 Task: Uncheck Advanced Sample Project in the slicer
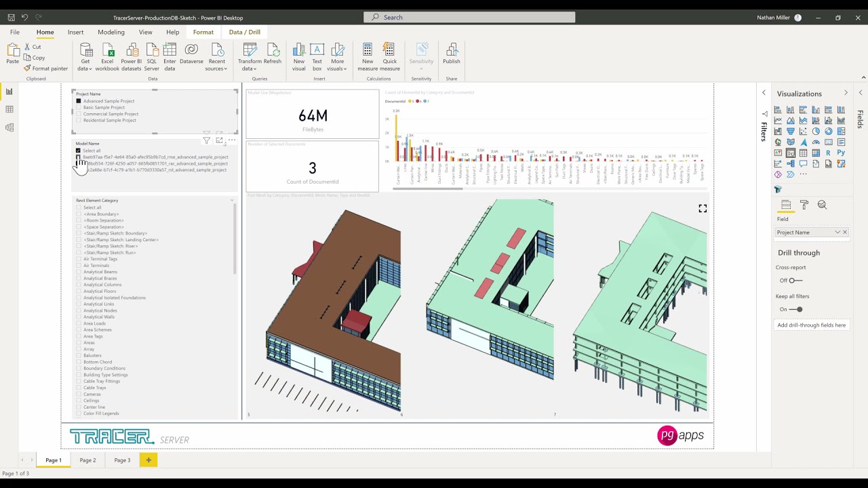(78, 100)
